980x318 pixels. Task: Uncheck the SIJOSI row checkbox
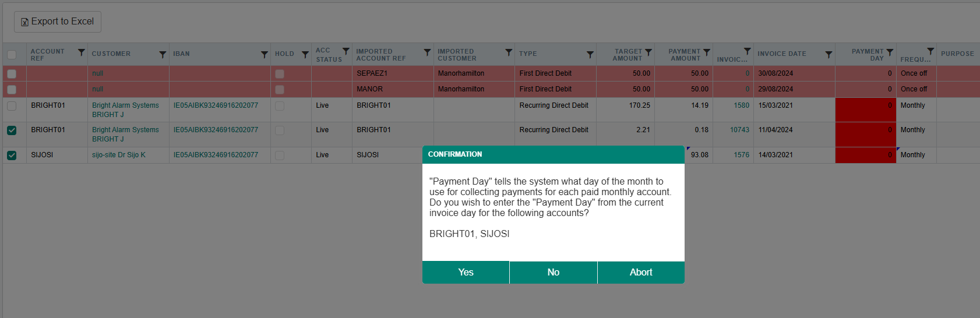(12, 156)
